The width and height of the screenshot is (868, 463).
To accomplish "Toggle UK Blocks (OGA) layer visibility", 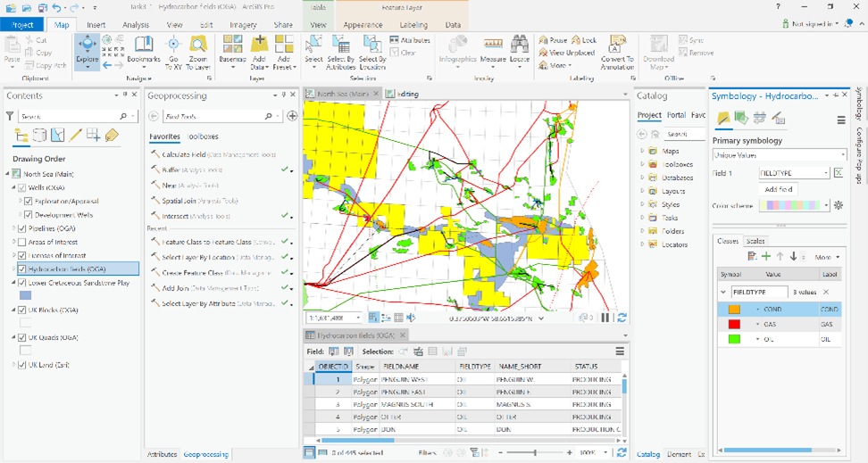I will click(22, 310).
